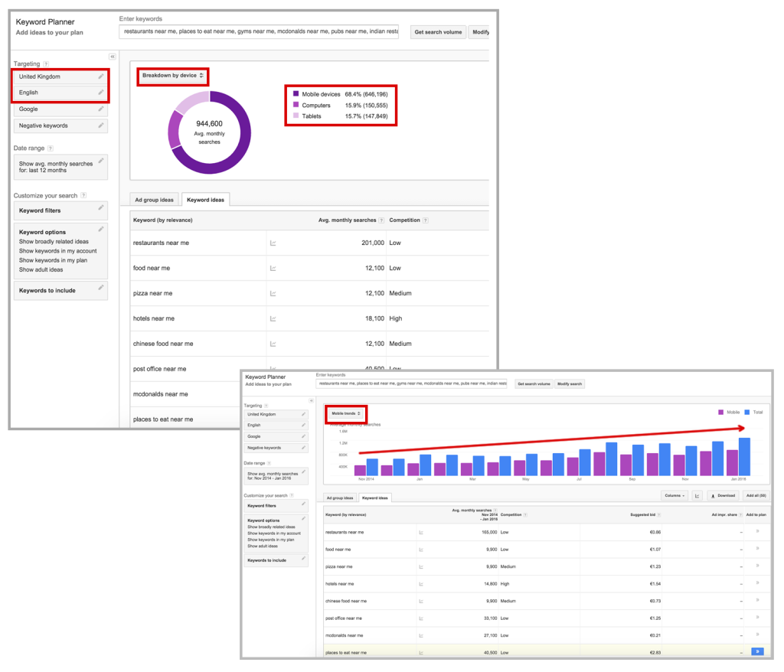Select Keyword ideas tab in upper panel
Screen dimensions: 784x672
[205, 200]
